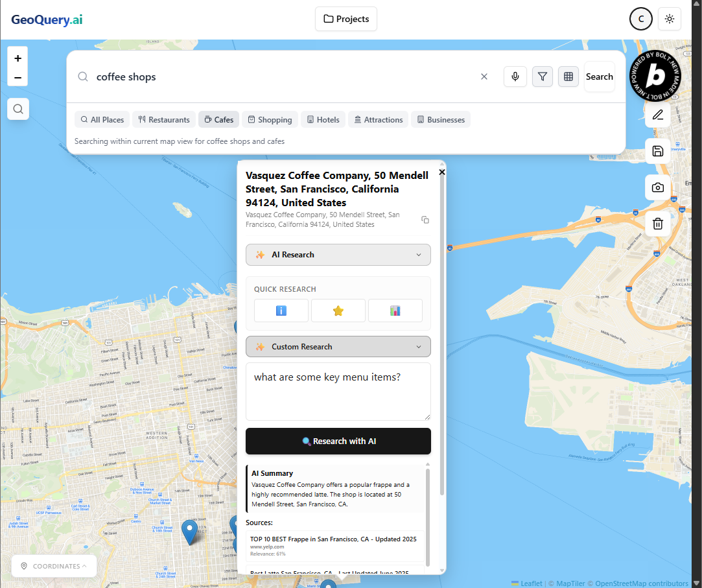This screenshot has width=702, height=588.
Task: Click the info quick research button
Action: point(281,311)
